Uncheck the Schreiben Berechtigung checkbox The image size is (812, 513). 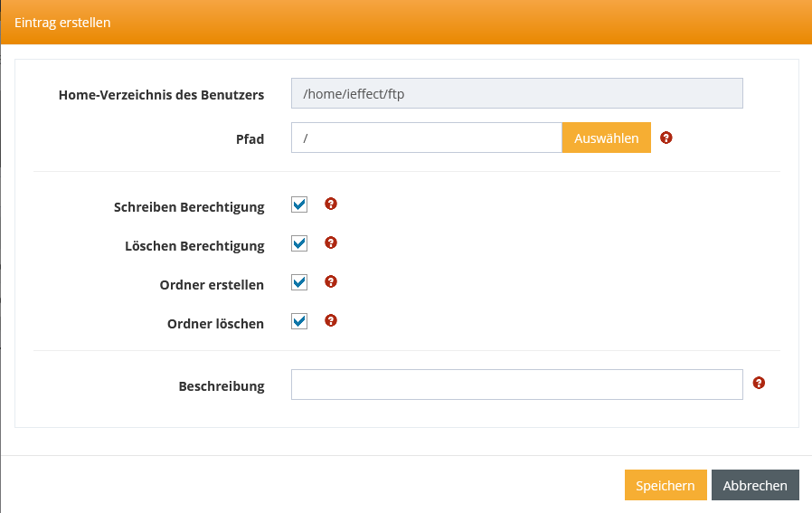tap(299, 205)
